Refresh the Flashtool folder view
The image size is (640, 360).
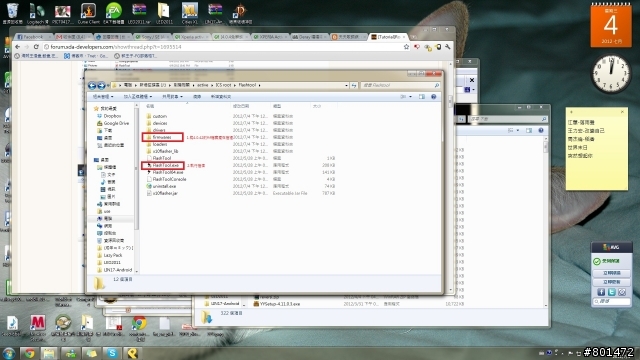point(354,85)
